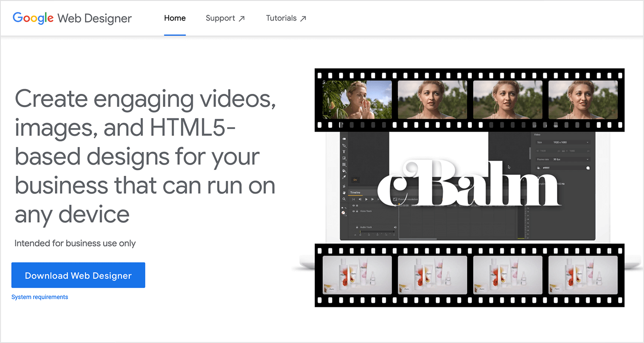644x343 pixels.
Task: Step forward one frame in timeline
Action: coord(372,199)
